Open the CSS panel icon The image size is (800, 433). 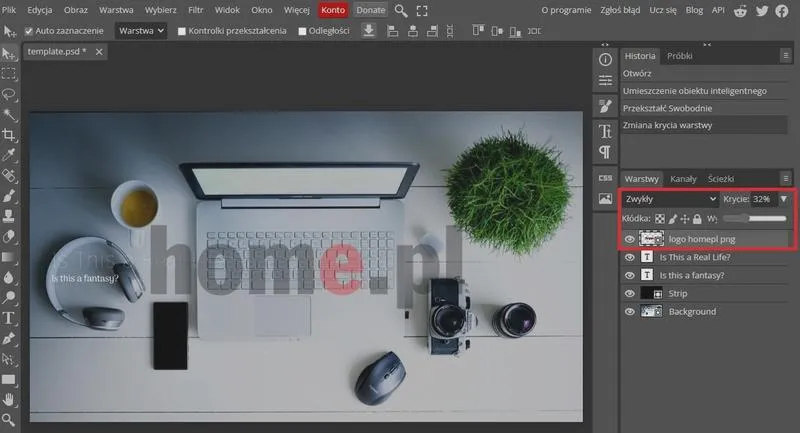605,178
